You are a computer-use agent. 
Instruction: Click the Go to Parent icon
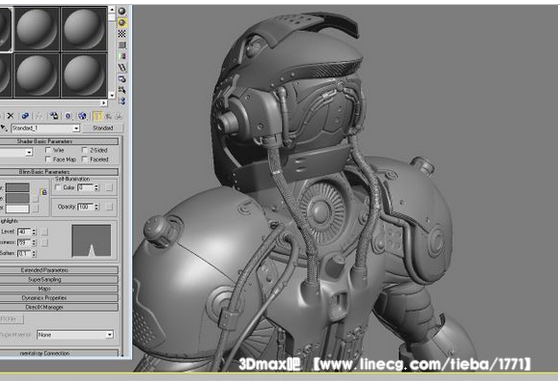point(108,116)
